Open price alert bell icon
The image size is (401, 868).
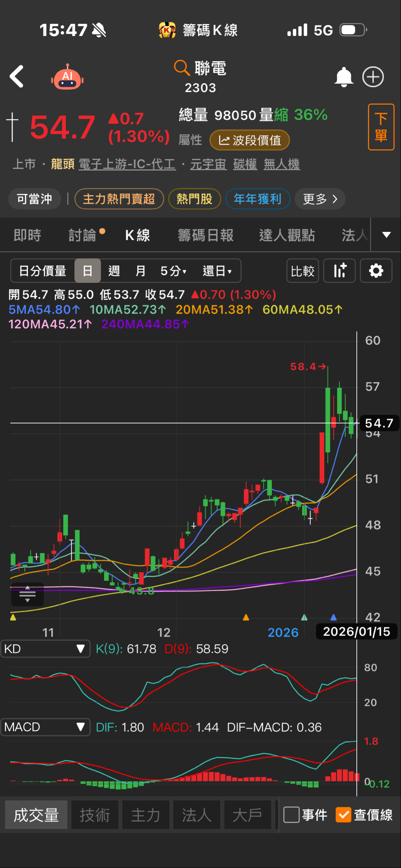[x=343, y=77]
